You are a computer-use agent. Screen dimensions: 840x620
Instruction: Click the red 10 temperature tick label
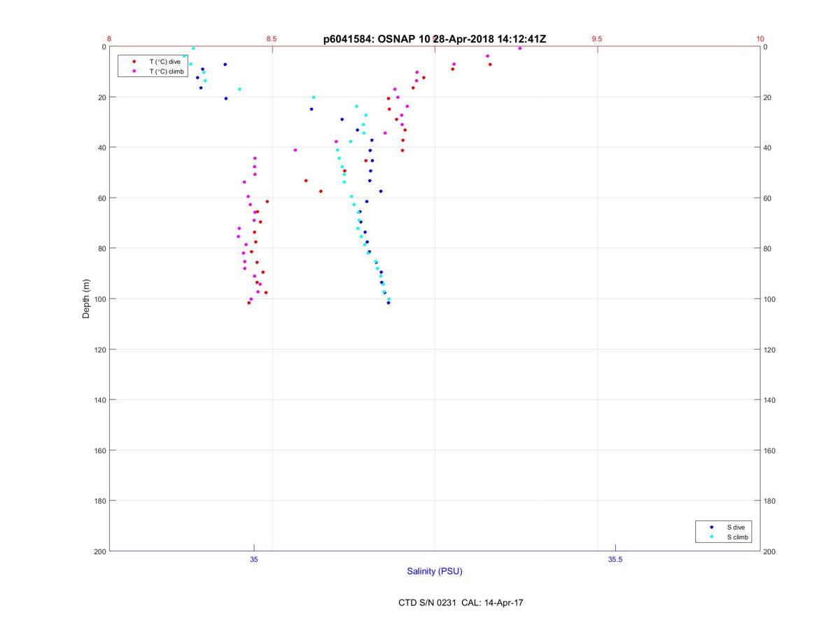click(760, 39)
